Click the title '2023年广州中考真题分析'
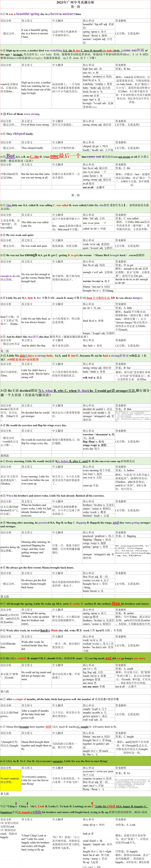The width and height of the screenshot is (151, 868). coord(75,2)
